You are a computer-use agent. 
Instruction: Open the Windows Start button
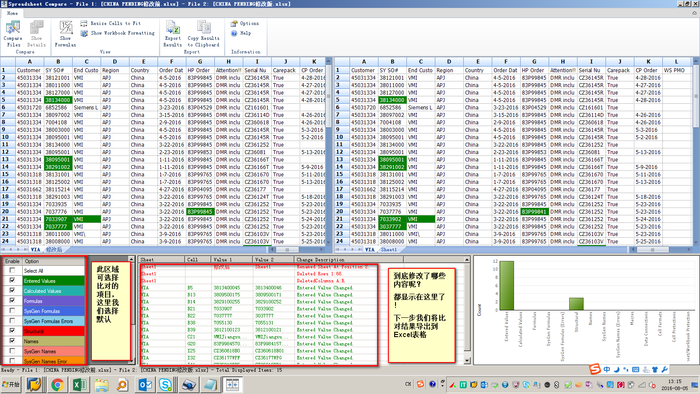pos(11,385)
